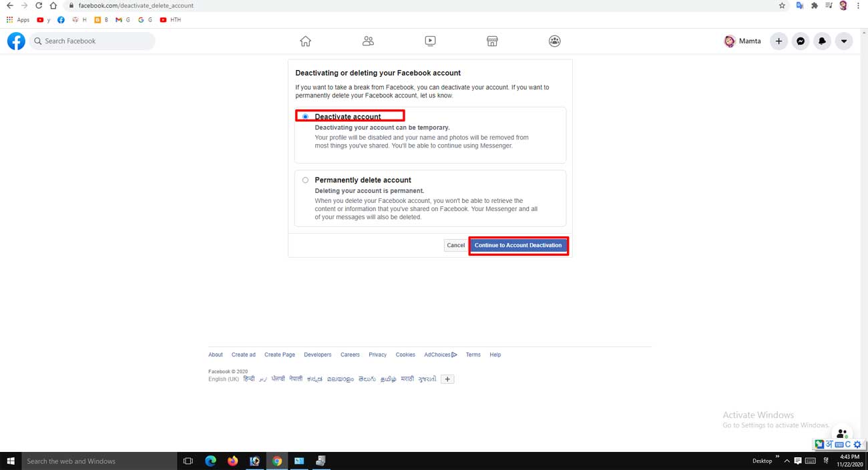Open the Marketplace icon
This screenshot has width=868, height=470.
tap(492, 41)
